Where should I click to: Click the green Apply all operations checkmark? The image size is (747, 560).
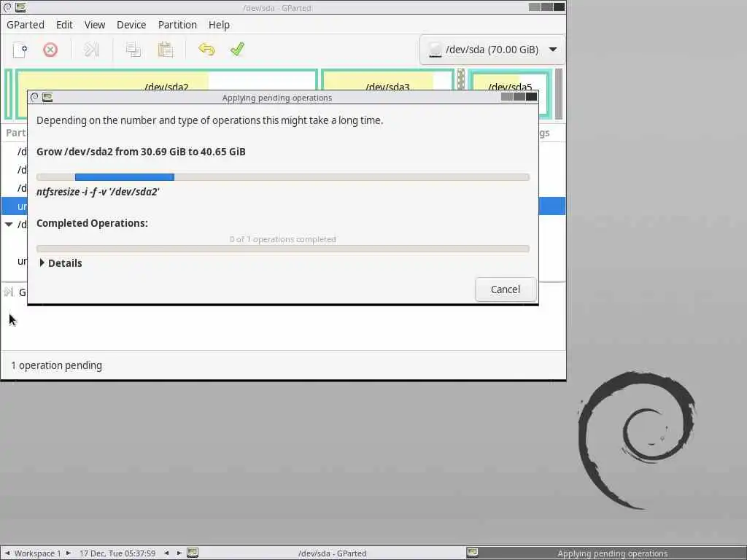(237, 50)
